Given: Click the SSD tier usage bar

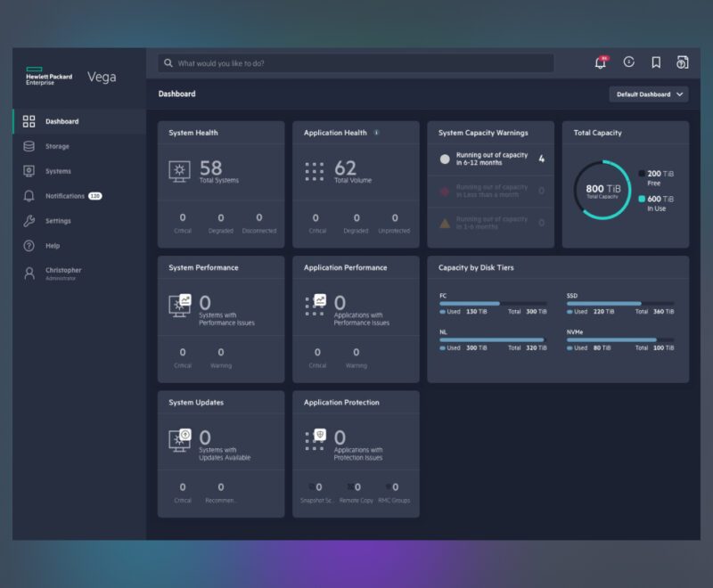Looking at the screenshot, I should pyautogui.click(x=620, y=304).
